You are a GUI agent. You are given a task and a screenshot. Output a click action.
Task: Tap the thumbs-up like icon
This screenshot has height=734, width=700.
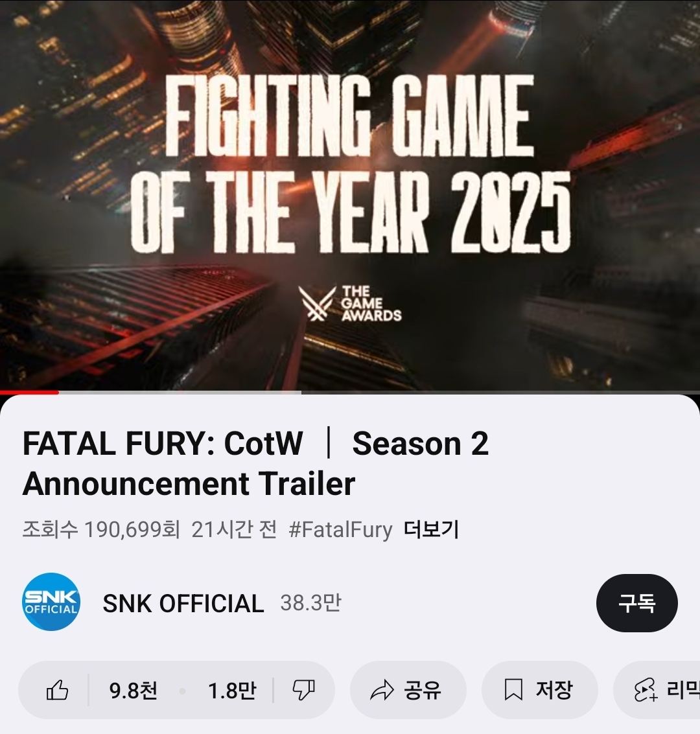[58, 690]
